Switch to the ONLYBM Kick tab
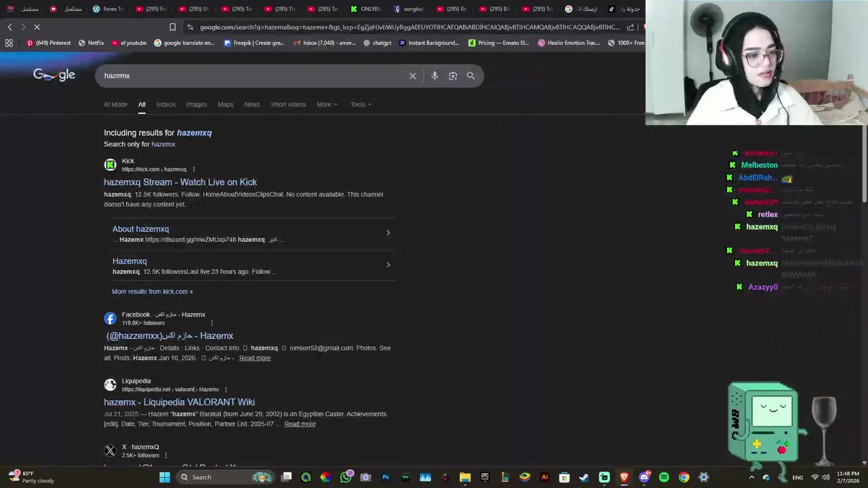The height and width of the screenshot is (488, 868). (x=366, y=9)
